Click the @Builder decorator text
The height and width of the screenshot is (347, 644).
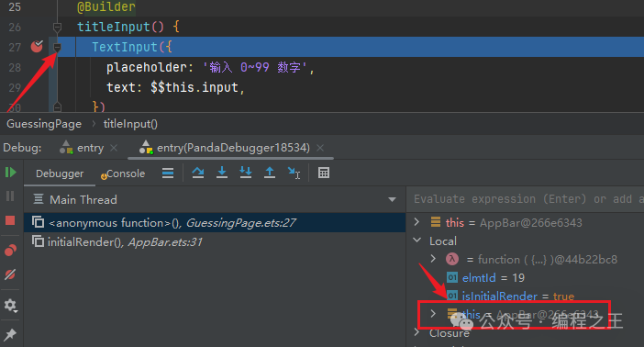pos(106,6)
